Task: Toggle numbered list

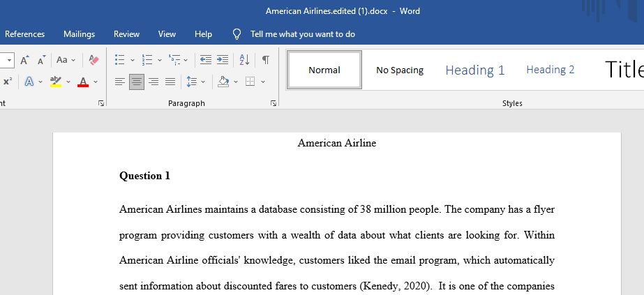Action: (147, 60)
